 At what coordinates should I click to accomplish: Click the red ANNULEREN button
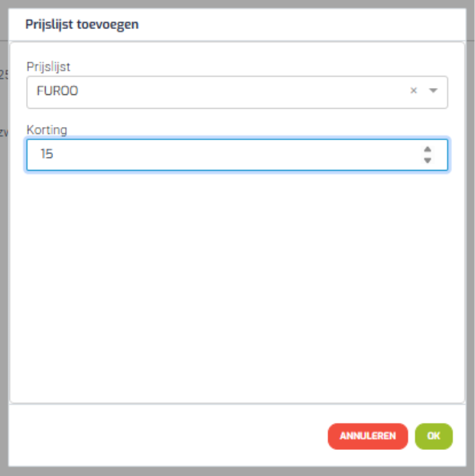click(x=368, y=436)
